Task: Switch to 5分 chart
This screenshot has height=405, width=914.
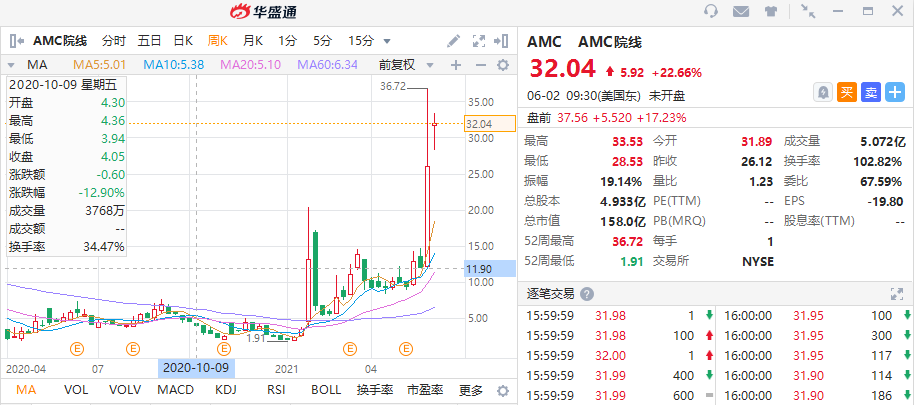Action: point(322,41)
